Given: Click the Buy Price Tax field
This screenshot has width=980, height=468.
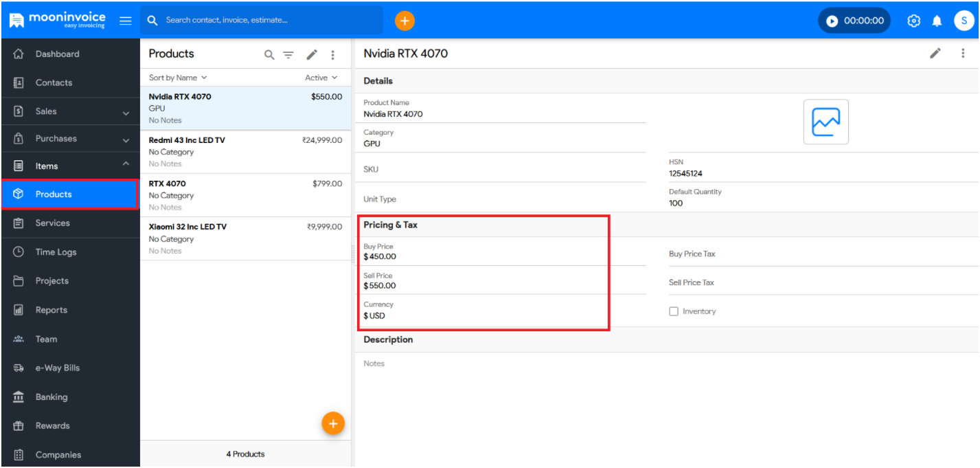Looking at the screenshot, I should tap(823, 254).
